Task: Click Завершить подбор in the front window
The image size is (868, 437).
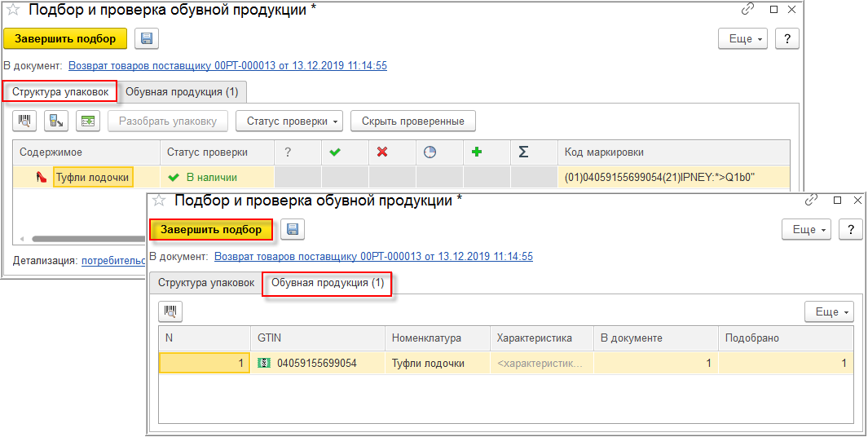Action: point(211,230)
